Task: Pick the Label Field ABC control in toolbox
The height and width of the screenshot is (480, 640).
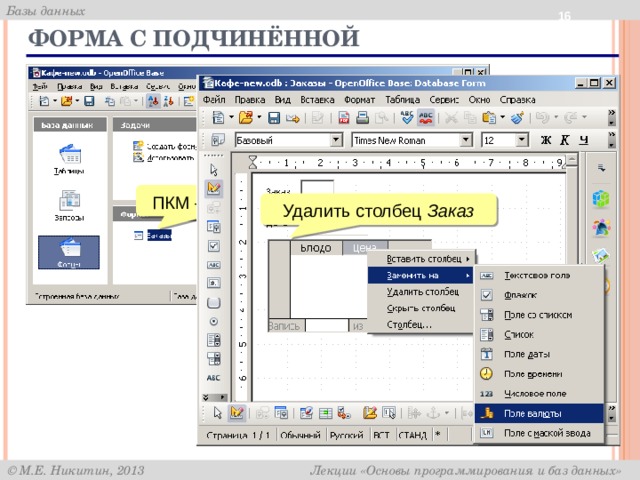Action: (x=213, y=378)
